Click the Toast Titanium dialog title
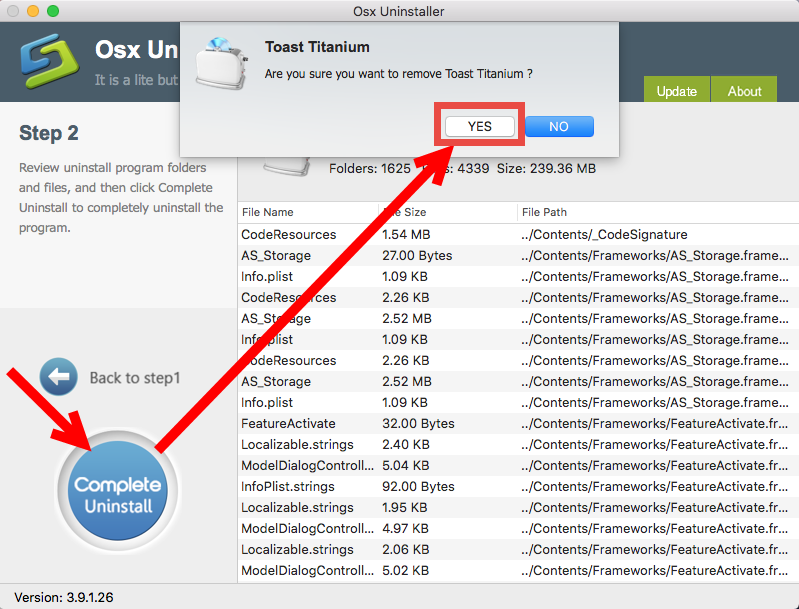This screenshot has height=609, width=799. [x=317, y=47]
